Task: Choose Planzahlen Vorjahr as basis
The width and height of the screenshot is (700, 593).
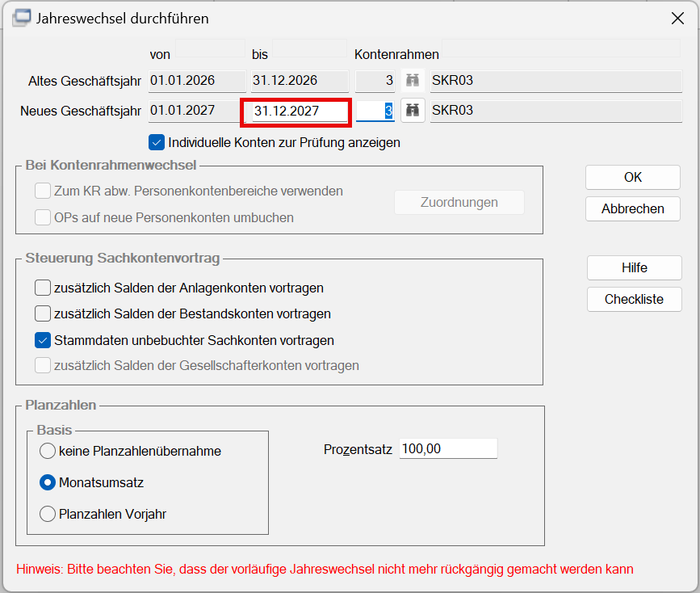Action: [x=48, y=514]
